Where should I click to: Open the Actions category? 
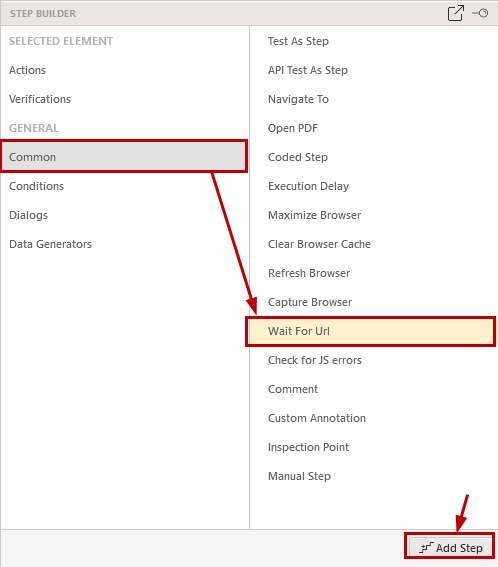(x=27, y=70)
